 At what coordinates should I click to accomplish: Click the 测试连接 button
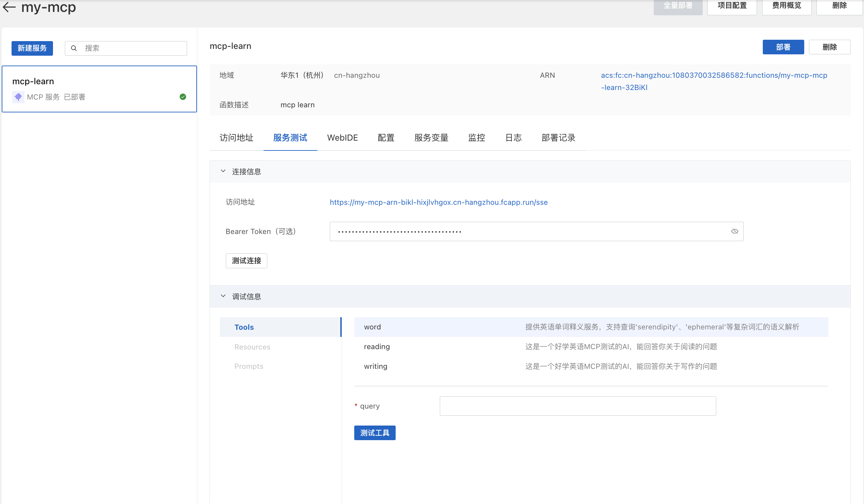(x=246, y=260)
